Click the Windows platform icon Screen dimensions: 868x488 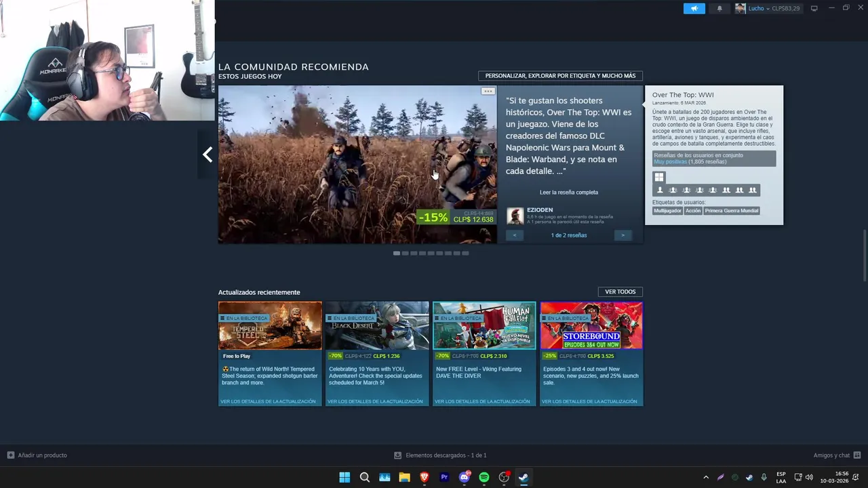point(658,178)
